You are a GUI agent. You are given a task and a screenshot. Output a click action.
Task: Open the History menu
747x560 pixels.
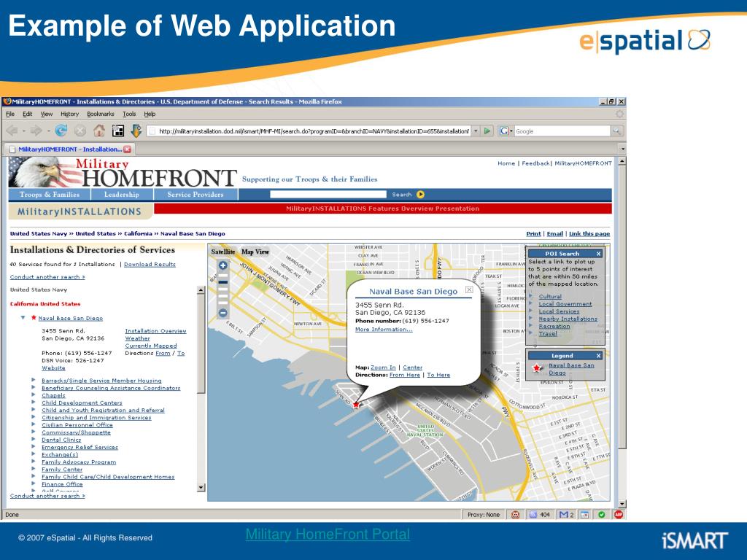click(x=69, y=114)
